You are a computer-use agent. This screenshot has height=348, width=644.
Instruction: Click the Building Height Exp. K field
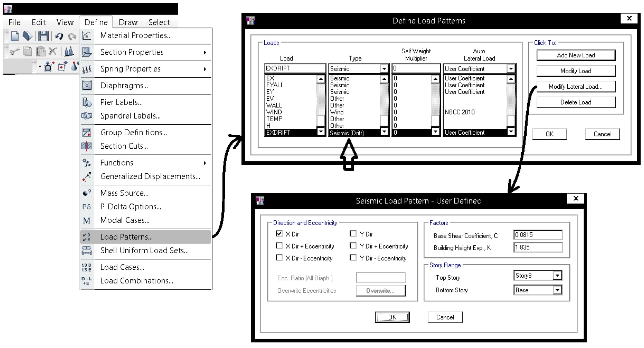point(538,247)
